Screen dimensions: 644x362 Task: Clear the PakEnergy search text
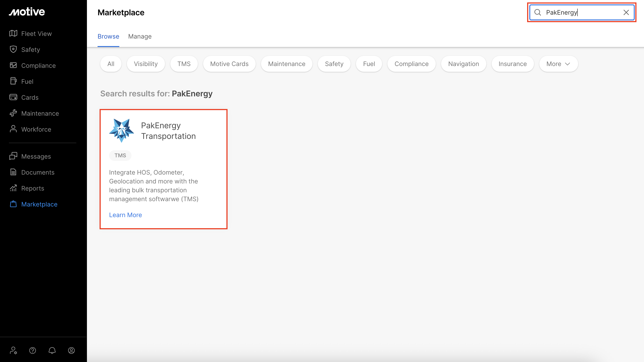(626, 12)
